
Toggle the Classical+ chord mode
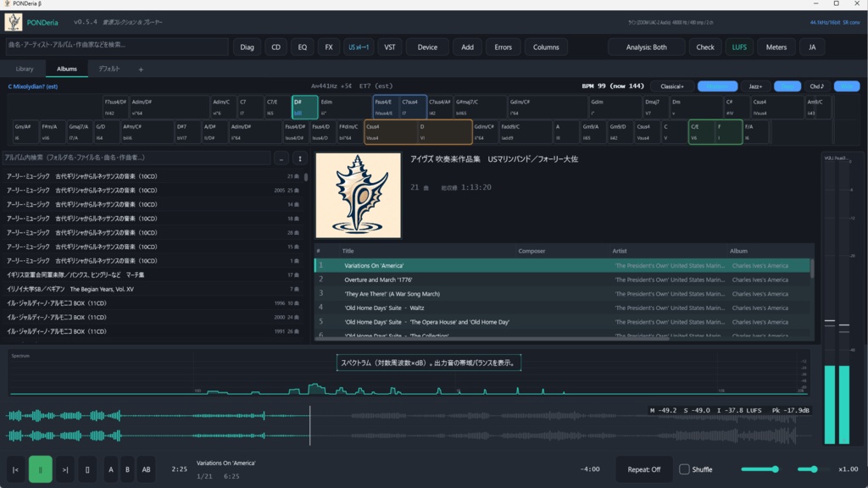coord(672,86)
